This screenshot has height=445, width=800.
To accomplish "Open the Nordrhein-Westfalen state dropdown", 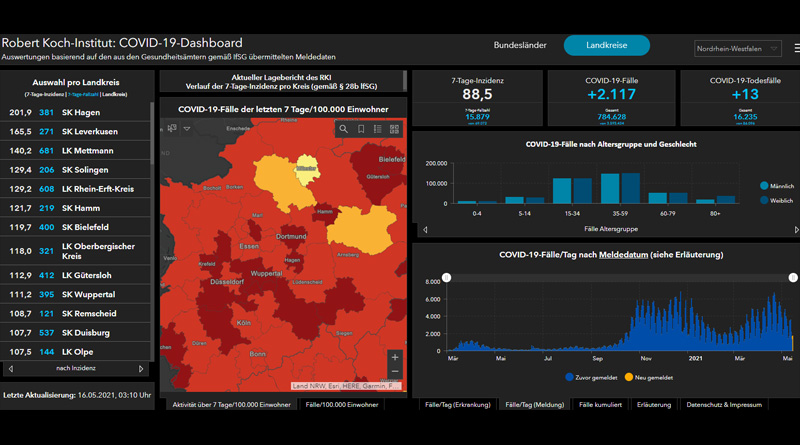I will 737,48.
